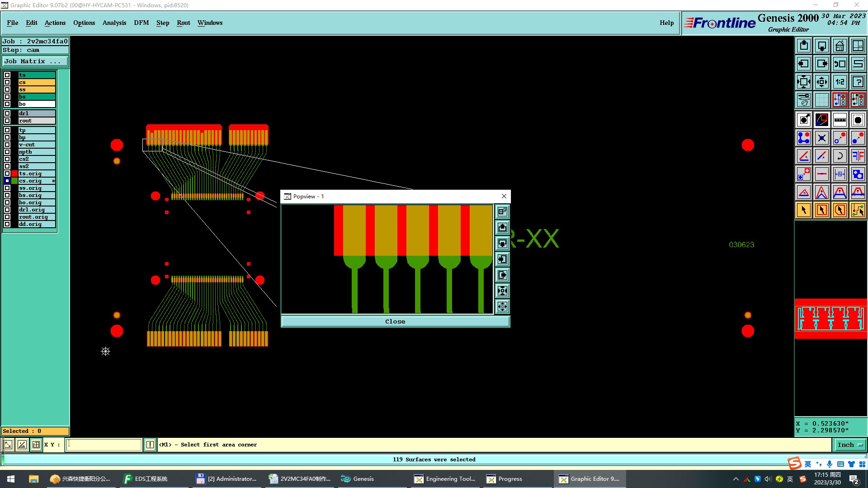Click the X Y coordinate input field
The image size is (868, 488).
(104, 445)
